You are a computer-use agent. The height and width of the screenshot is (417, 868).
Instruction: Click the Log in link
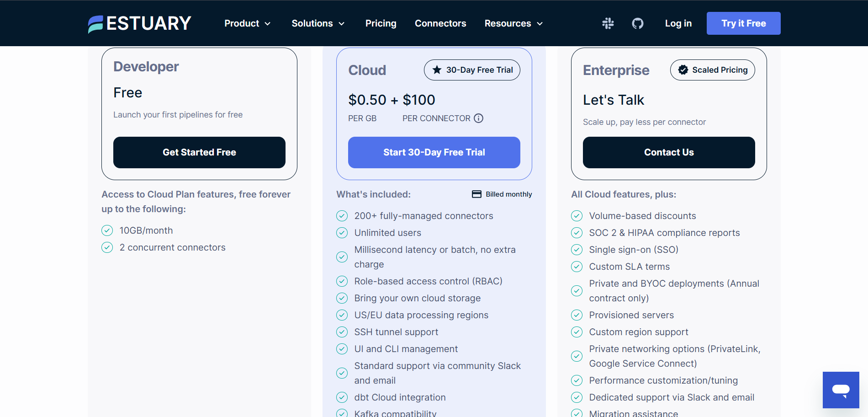(x=678, y=23)
